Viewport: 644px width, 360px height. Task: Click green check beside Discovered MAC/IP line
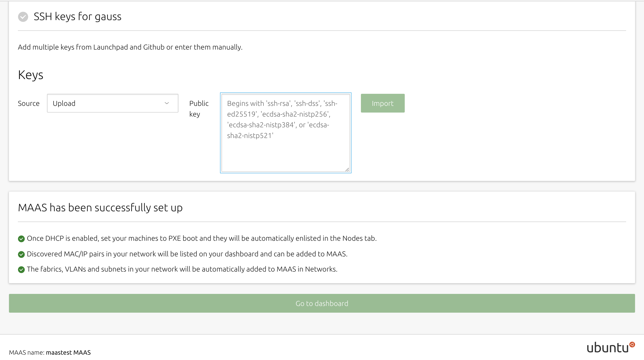(21, 254)
